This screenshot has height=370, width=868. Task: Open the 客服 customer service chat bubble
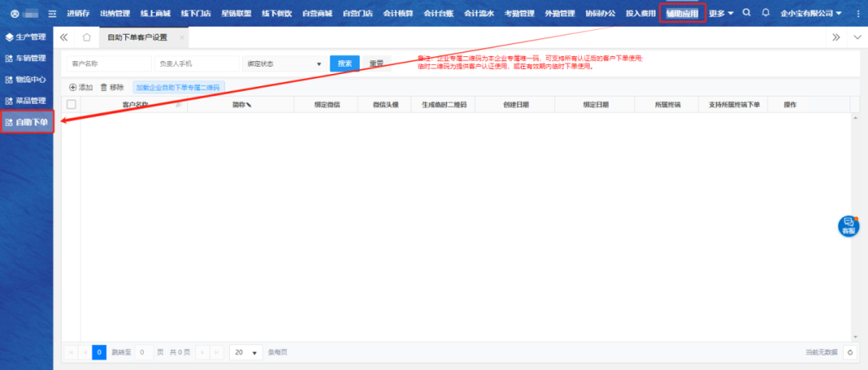click(848, 227)
